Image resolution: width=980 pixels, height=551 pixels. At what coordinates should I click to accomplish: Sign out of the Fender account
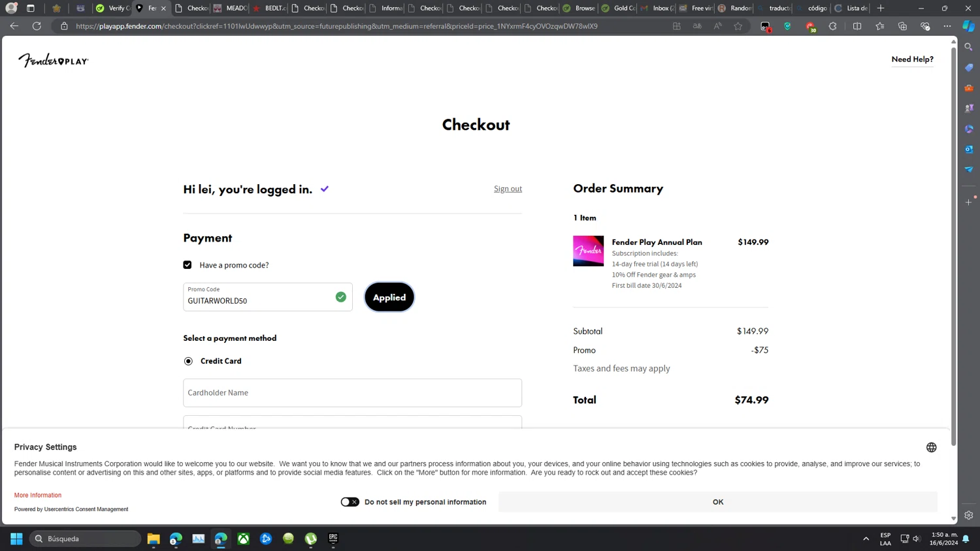click(x=508, y=189)
